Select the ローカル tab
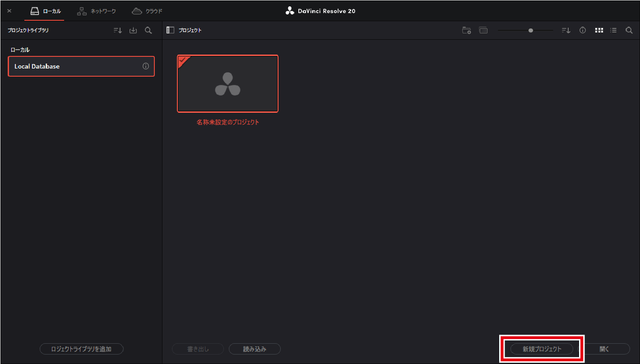The height and width of the screenshot is (364, 640). pos(45,11)
